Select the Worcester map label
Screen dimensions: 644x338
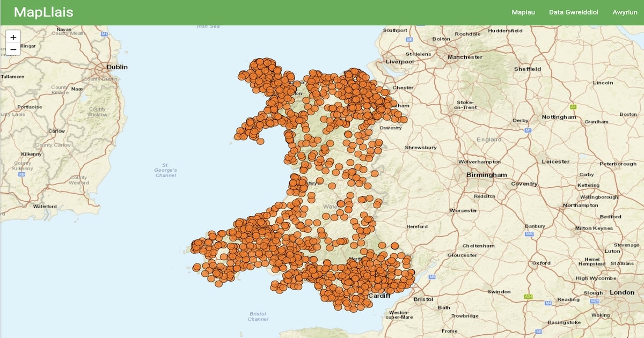point(463,210)
